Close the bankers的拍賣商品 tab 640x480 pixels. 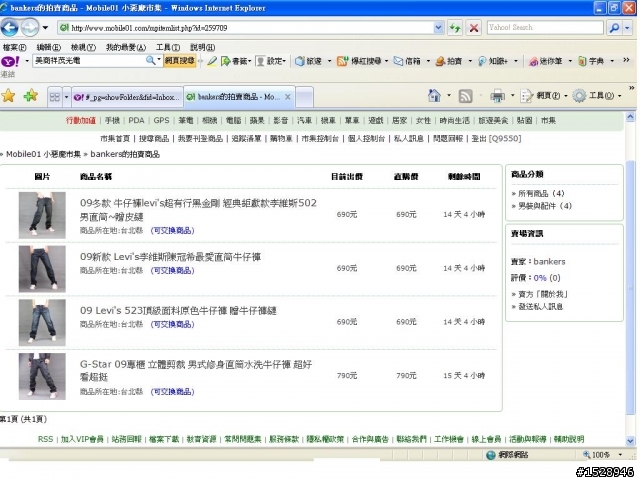point(288,97)
